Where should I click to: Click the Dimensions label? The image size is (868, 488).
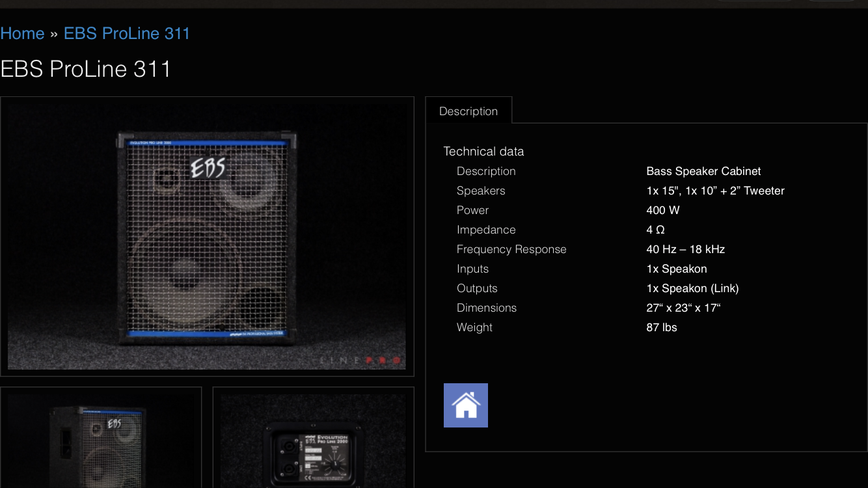[x=487, y=308]
